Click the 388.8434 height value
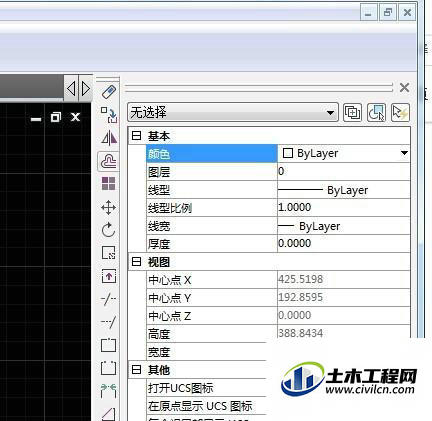432x421 pixels. point(344,333)
